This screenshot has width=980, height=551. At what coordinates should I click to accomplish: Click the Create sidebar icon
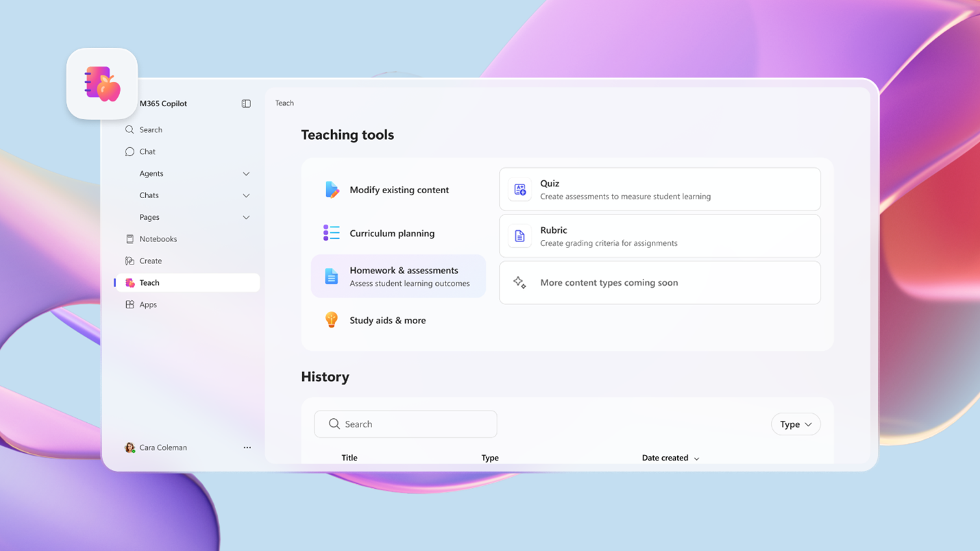pos(130,260)
